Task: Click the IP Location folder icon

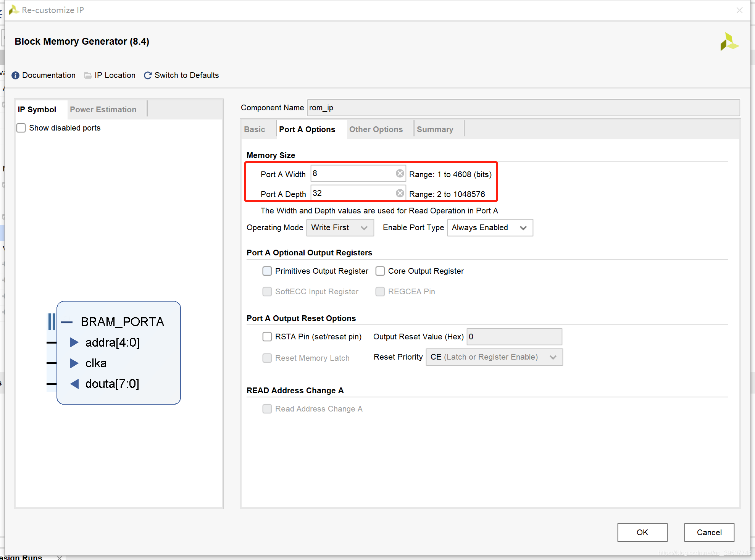Action: [88, 75]
